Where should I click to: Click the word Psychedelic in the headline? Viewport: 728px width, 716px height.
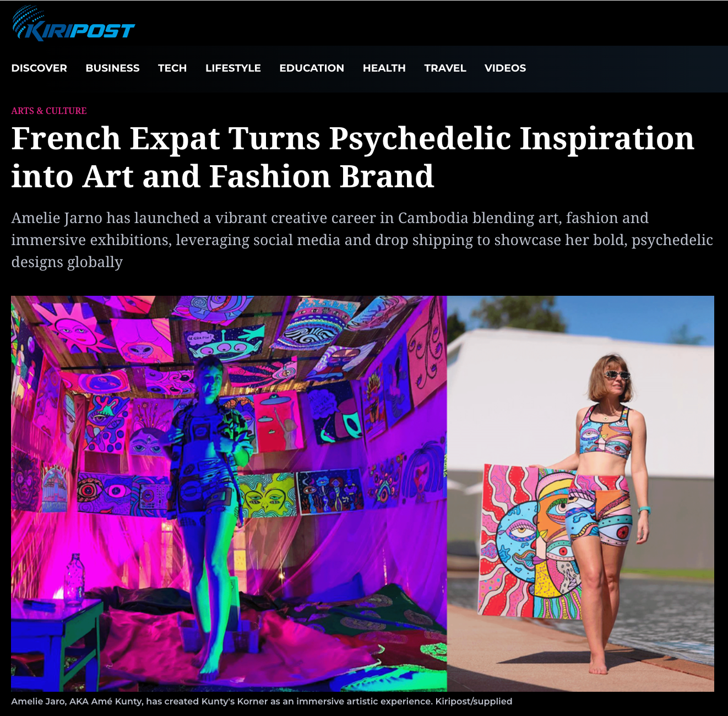coord(420,138)
